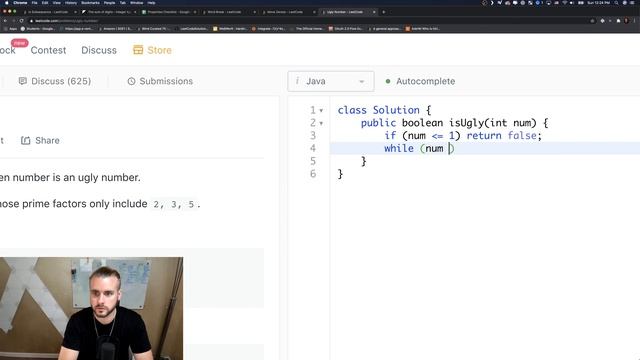Click the Store gift-box icon
640x360 pixels.
138,50
